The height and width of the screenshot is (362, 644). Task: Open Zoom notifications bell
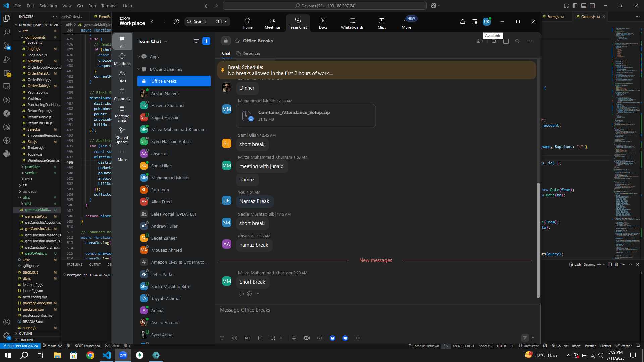tap(462, 22)
